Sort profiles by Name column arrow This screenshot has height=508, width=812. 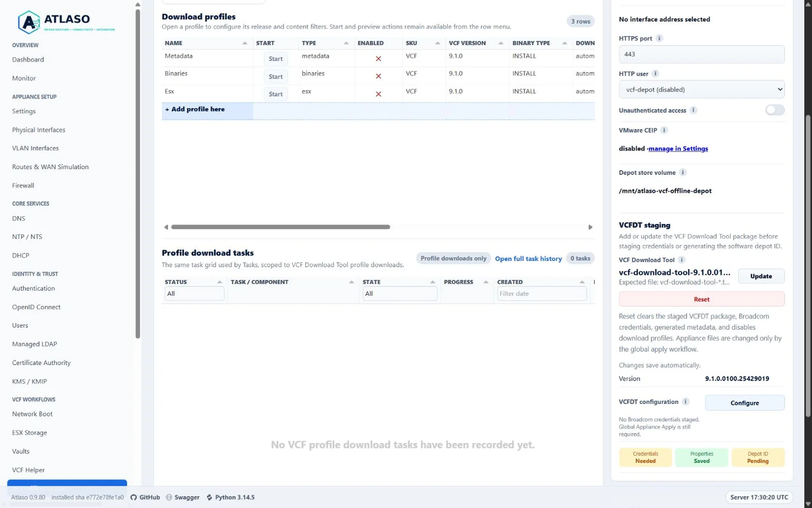[245, 43]
